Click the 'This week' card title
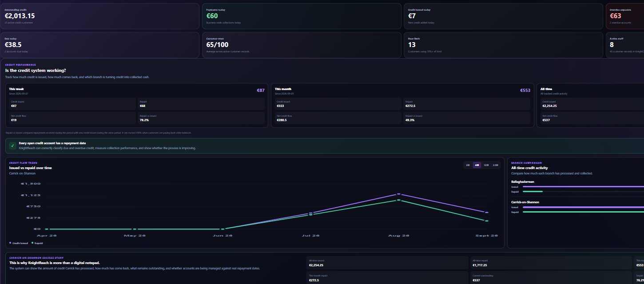 click(x=16, y=89)
